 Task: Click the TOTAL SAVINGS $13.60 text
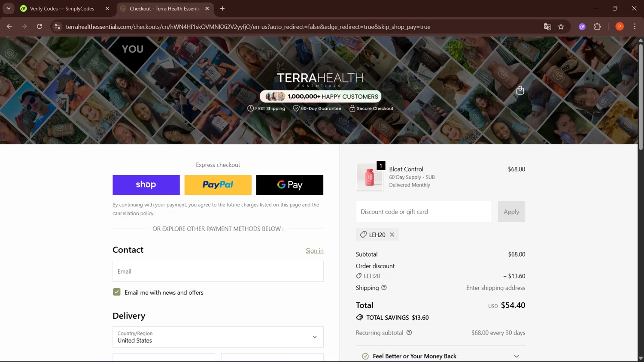coord(397,317)
